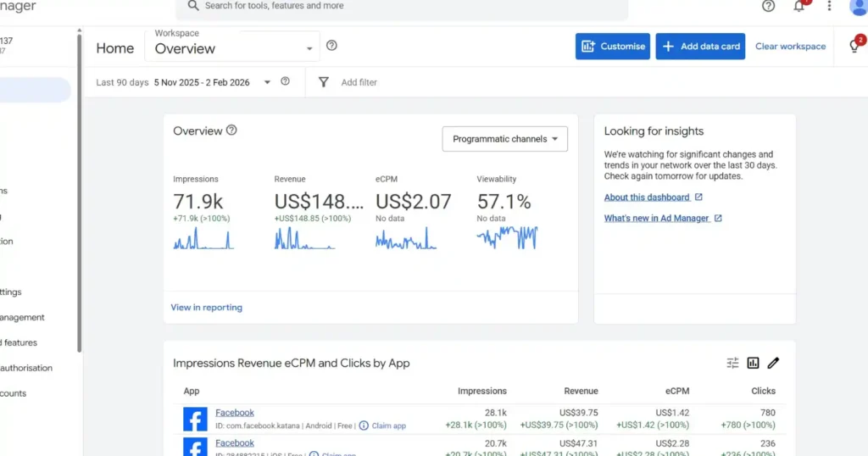Viewport: 868px width, 456px height.
Task: Open What's new in Ad Manager link
Action: (657, 219)
